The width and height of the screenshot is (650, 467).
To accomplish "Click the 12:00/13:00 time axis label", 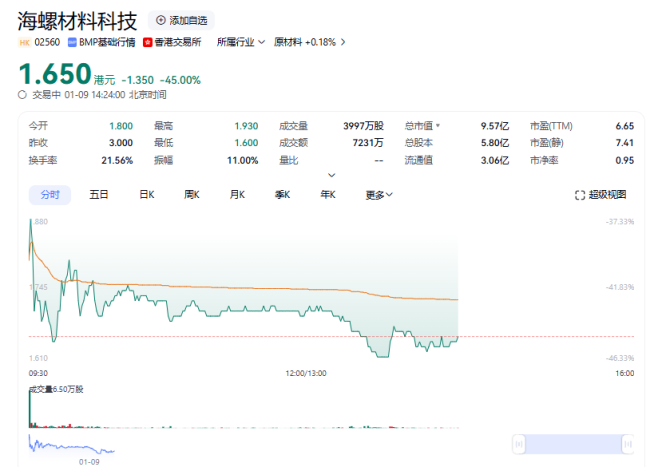I will click(306, 373).
